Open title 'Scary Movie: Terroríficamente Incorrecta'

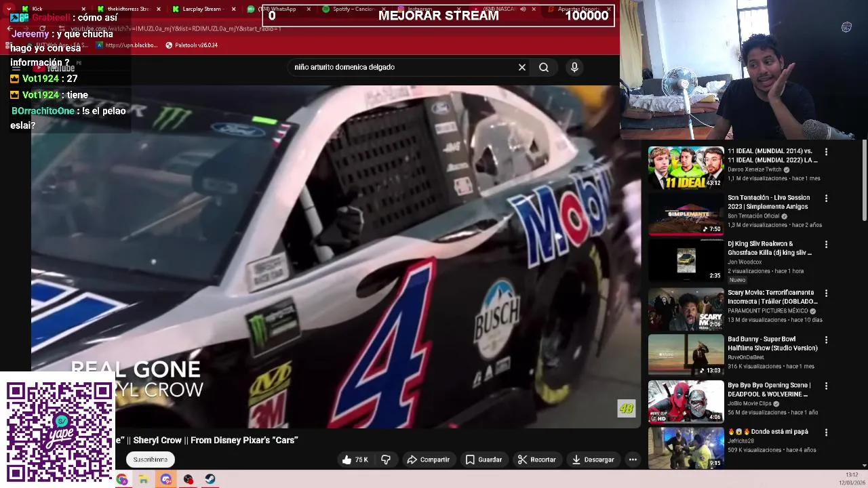(x=772, y=297)
